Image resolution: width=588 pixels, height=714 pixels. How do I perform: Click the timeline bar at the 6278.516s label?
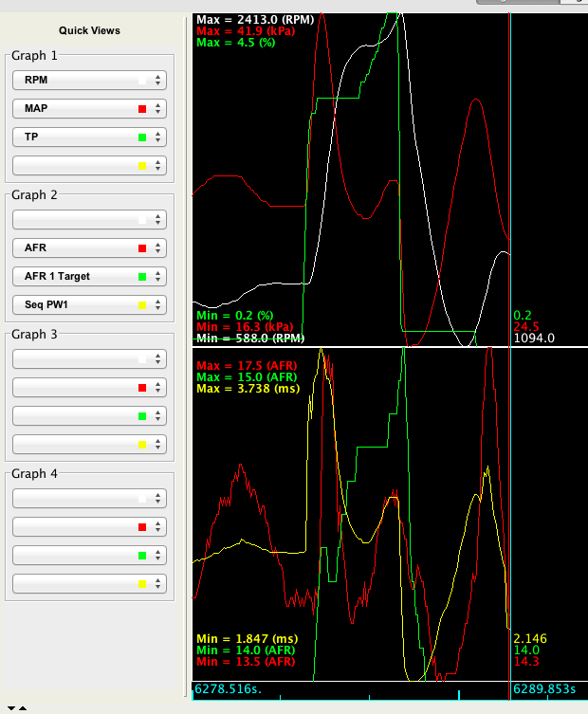[x=227, y=688]
